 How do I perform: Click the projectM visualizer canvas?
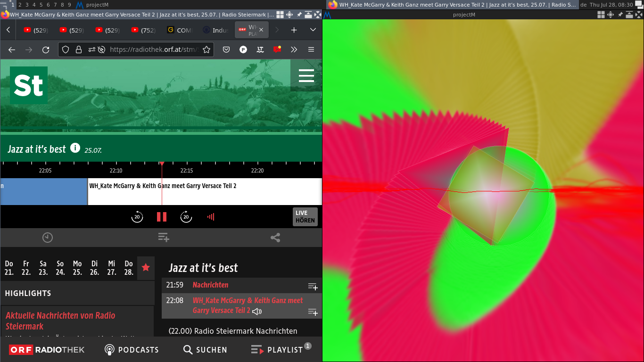[483, 190]
